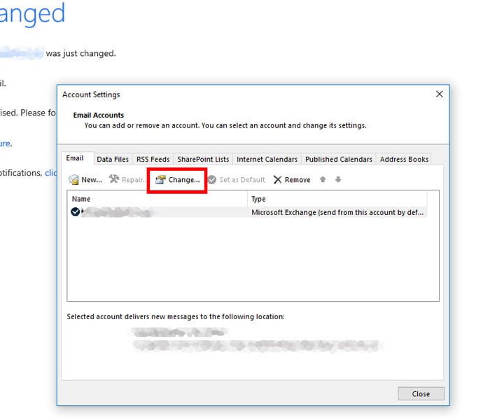Select the Microsoft Exchange account row
The width and height of the screenshot is (504, 420).
248,212
